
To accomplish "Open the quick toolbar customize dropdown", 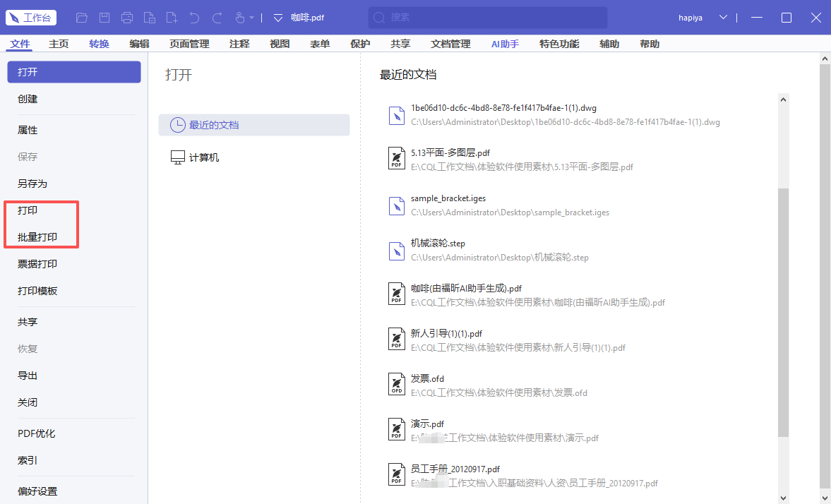I will click(x=277, y=18).
